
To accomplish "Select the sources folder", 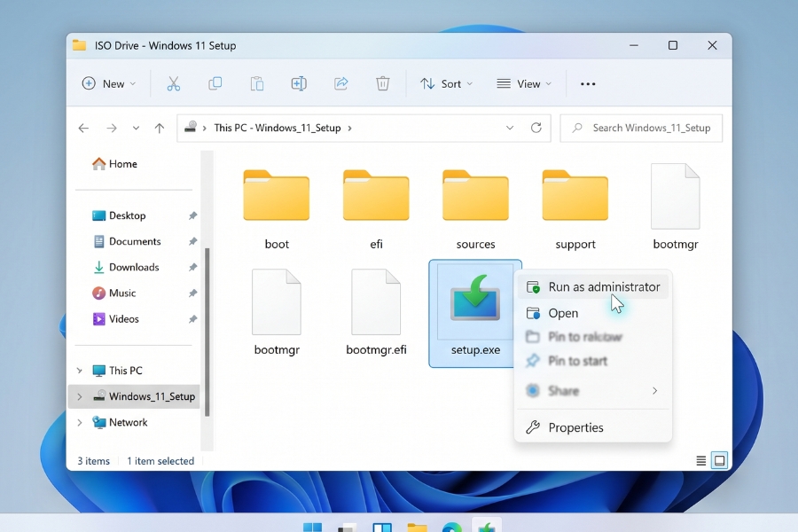I will click(475, 209).
